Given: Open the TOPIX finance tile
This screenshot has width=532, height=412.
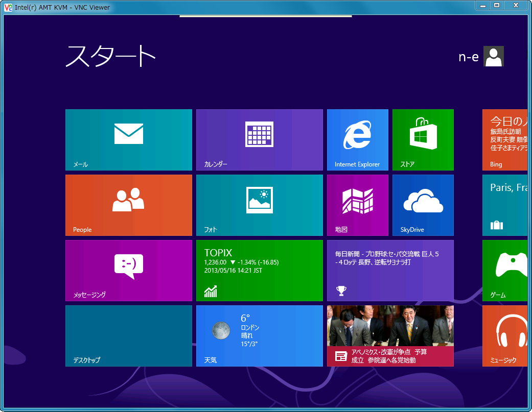Looking at the screenshot, I should [260, 271].
